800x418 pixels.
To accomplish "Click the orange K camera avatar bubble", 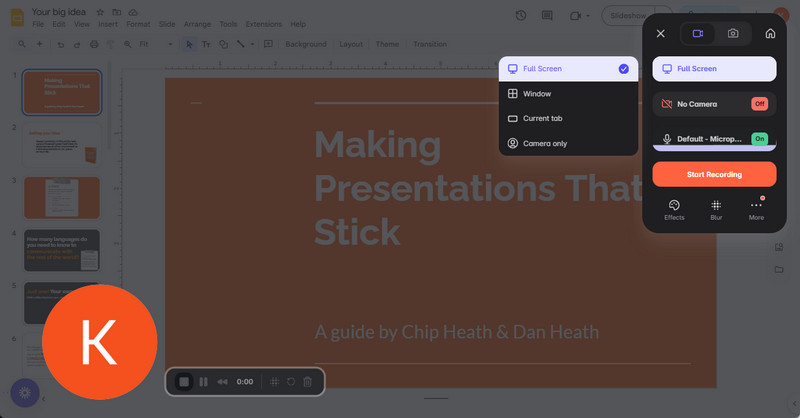I will pos(99,342).
